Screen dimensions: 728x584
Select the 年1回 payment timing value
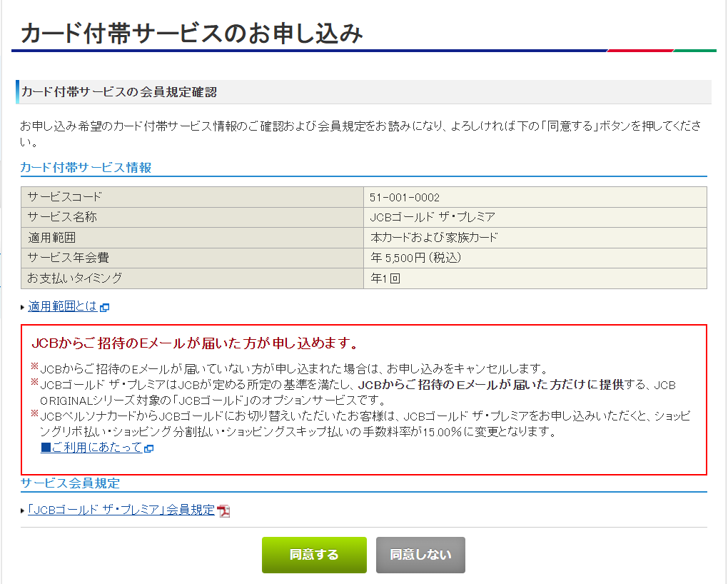pyautogui.click(x=385, y=278)
